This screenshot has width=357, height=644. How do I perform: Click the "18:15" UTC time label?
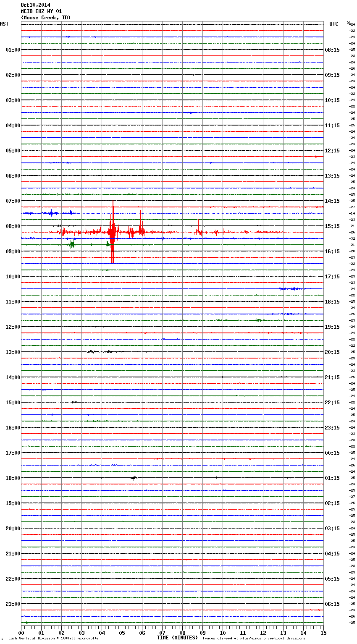[x=332, y=302]
